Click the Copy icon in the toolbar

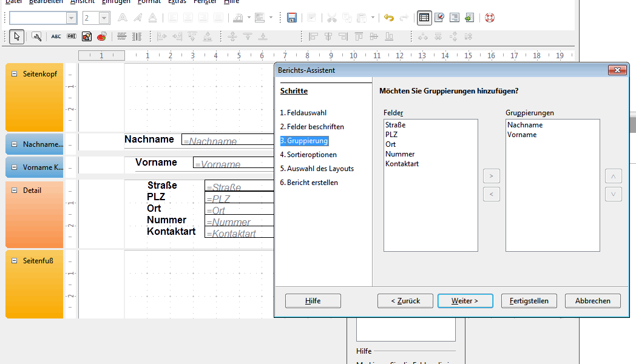tap(347, 18)
